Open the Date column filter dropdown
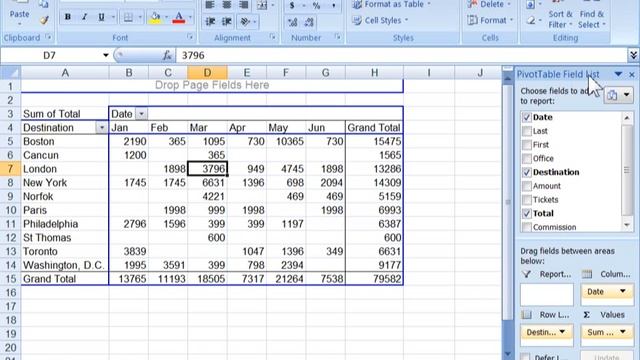640x360 pixels. (141, 114)
